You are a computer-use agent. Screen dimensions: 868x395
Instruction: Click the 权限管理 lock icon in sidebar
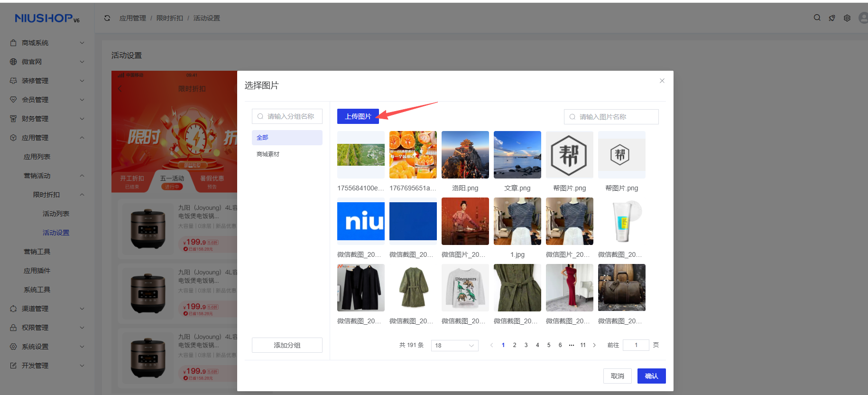click(13, 328)
